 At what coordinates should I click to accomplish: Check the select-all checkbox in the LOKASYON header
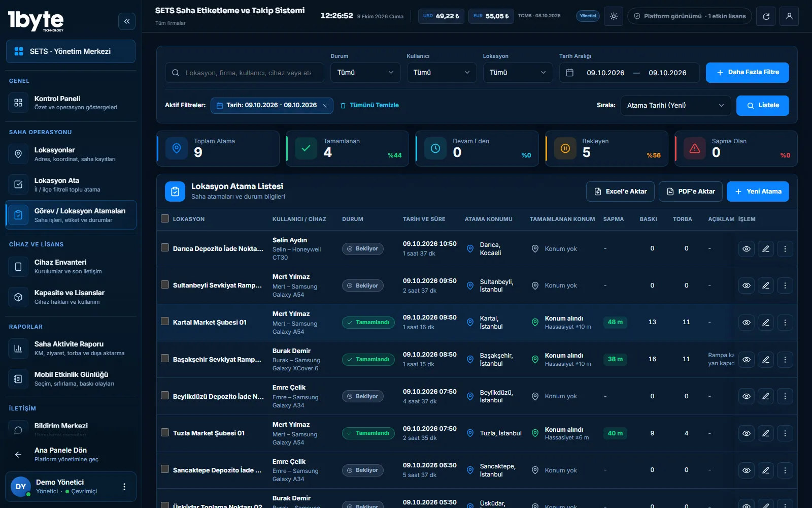point(165,218)
